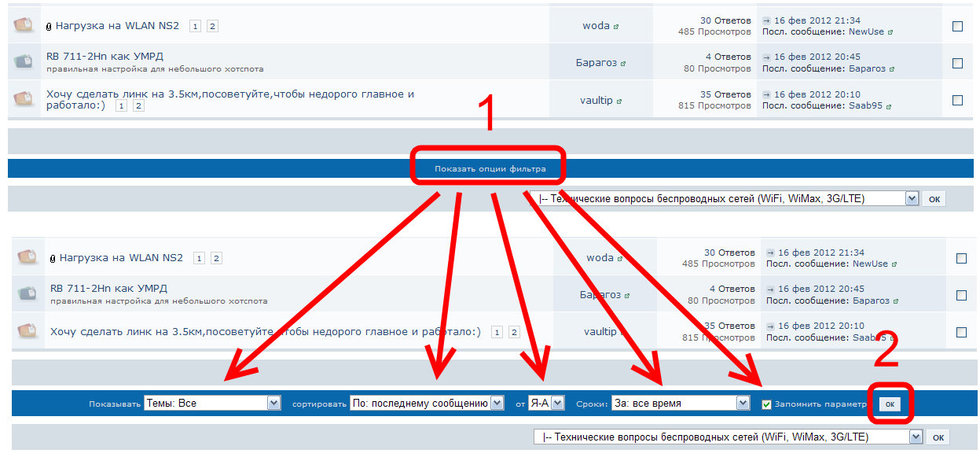Viewport: 980px width, 472px height.
Task: Click '30 Ответов' count in upper list
Action: (725, 20)
